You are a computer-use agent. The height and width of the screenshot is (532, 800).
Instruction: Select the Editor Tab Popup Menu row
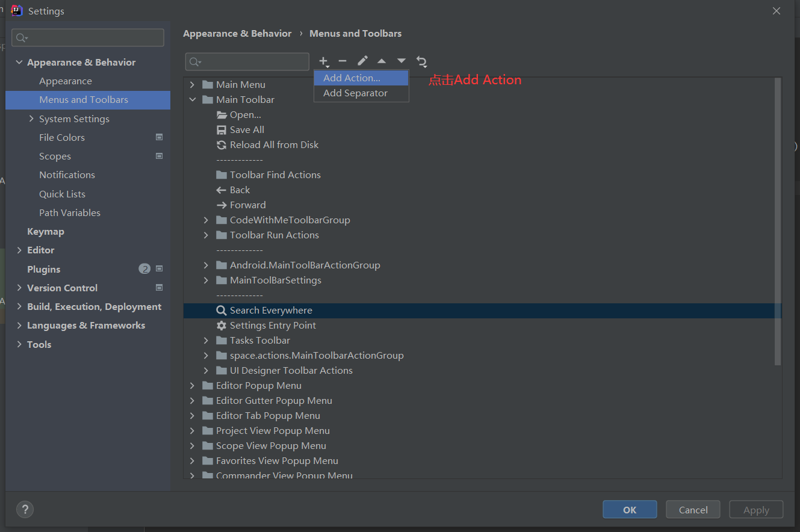(x=482, y=416)
